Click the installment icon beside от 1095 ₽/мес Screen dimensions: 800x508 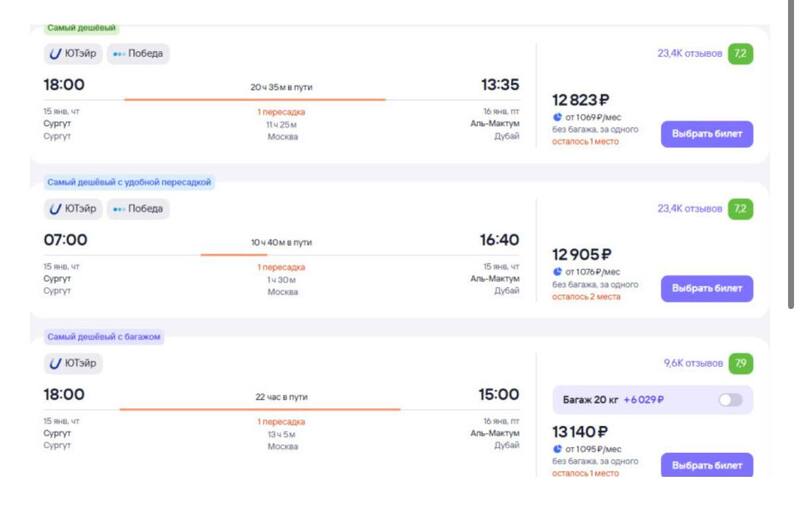pos(557,449)
